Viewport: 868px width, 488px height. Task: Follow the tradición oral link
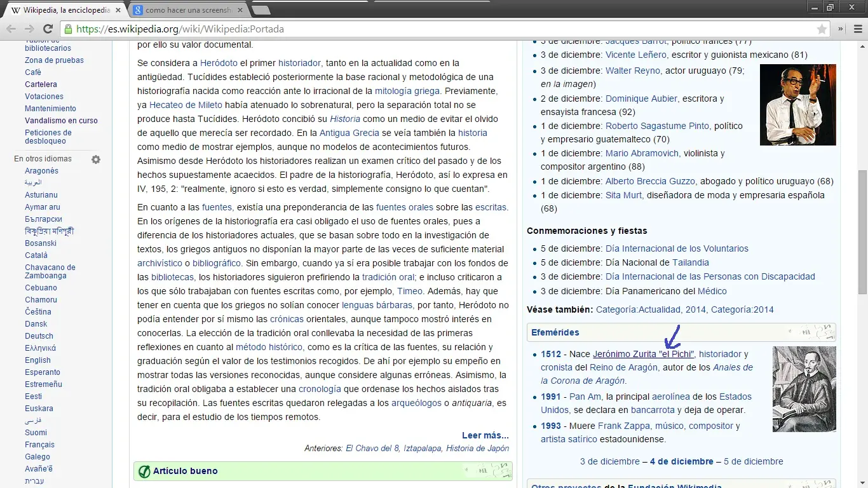(x=388, y=277)
